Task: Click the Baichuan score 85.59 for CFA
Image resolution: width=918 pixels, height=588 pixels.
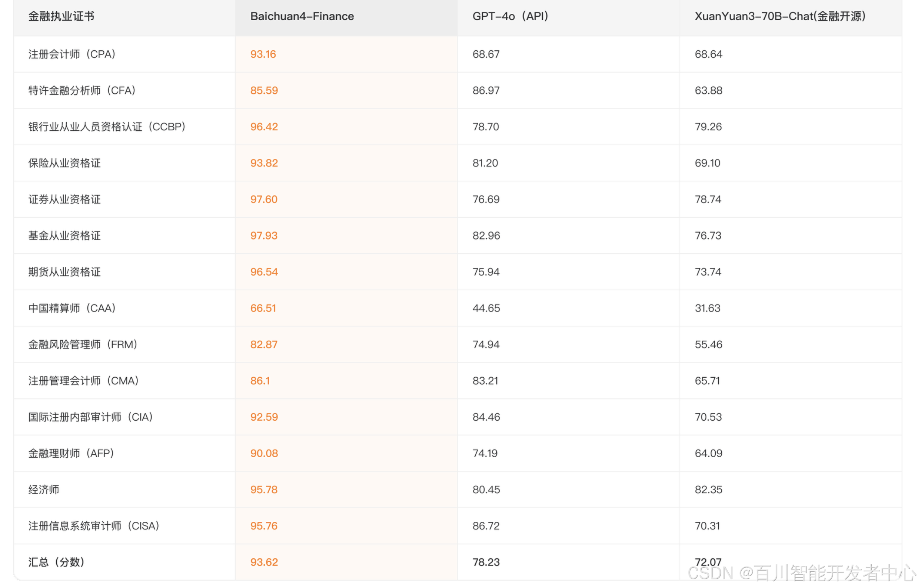Action: tap(264, 90)
